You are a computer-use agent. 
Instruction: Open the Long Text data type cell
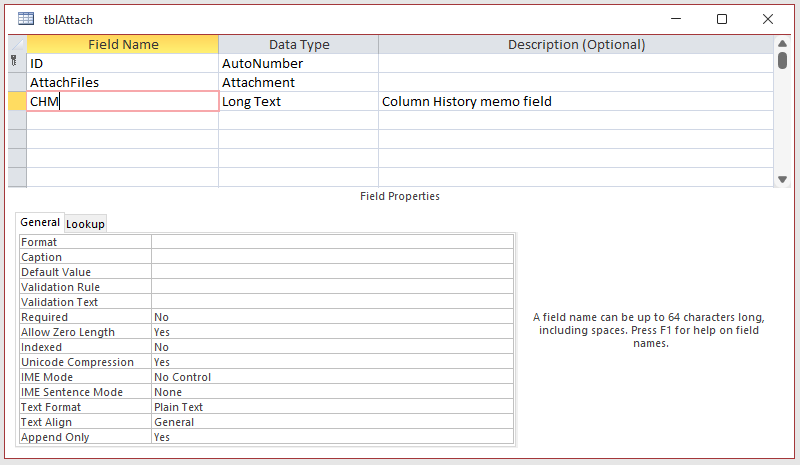pyautogui.click(x=298, y=101)
